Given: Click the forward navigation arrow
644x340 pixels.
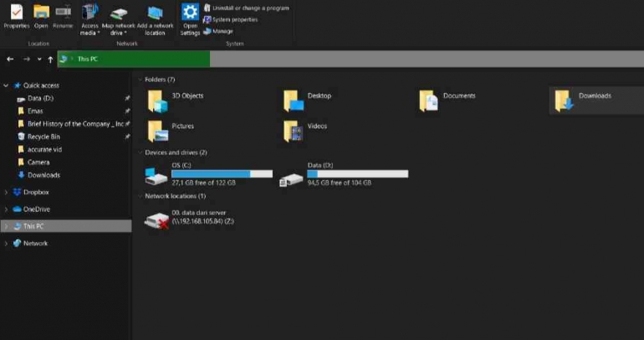Looking at the screenshot, I should (26, 59).
